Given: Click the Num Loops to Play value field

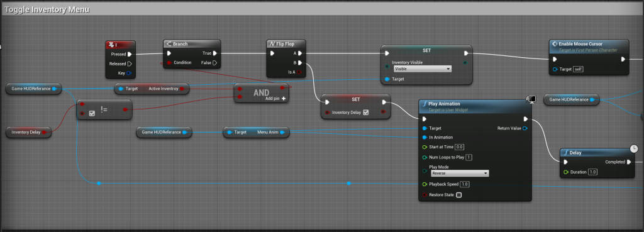Looking at the screenshot, I should [469, 157].
